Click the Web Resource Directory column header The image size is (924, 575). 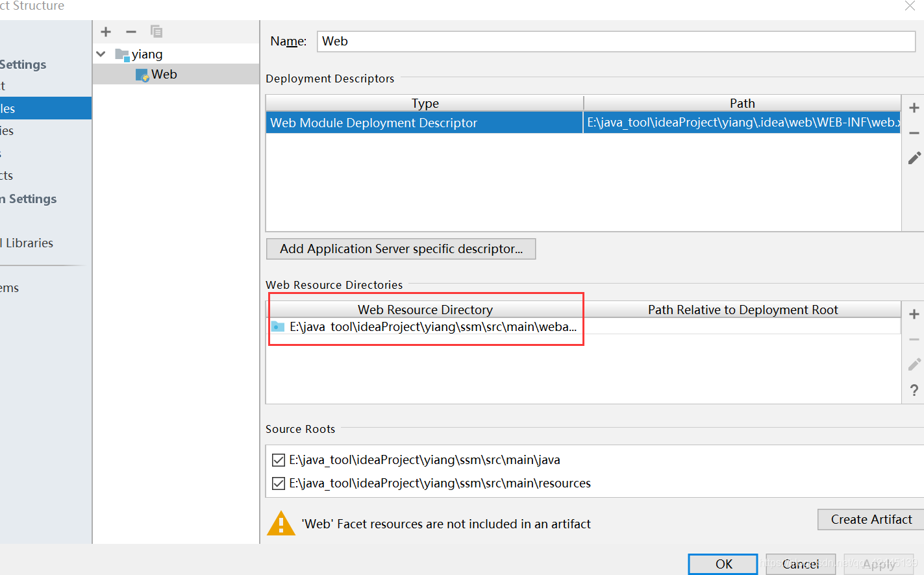click(x=425, y=310)
